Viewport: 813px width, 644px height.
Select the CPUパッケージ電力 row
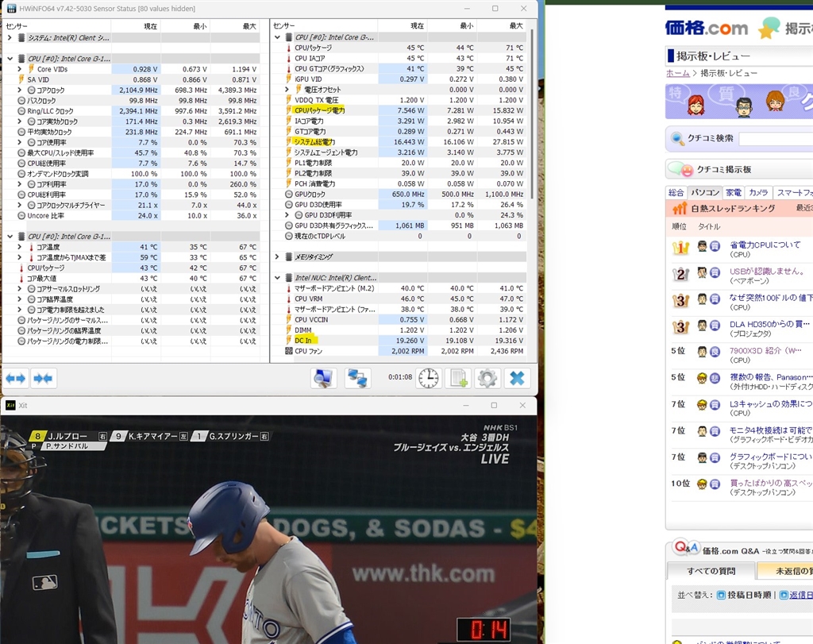tap(405, 110)
